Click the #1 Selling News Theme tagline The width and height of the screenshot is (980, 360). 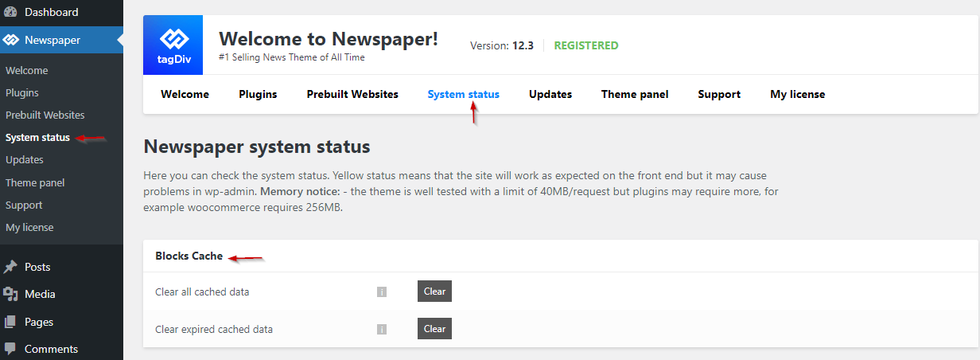(292, 57)
